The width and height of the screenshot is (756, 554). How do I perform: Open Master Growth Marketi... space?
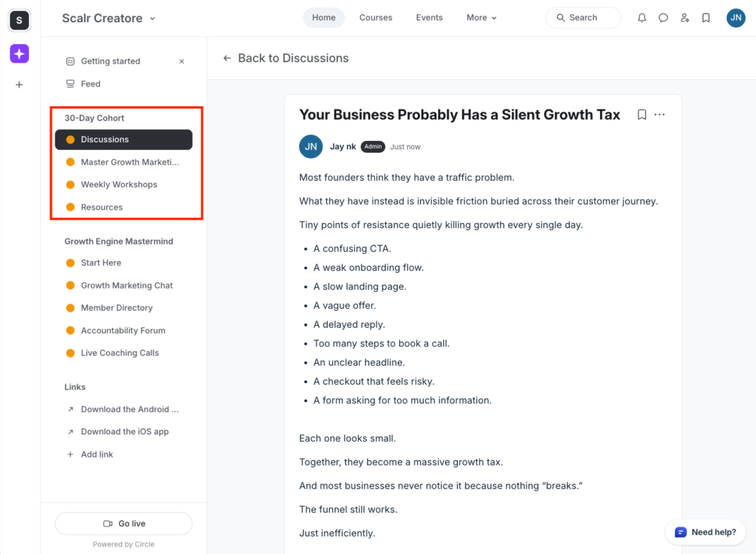pos(123,163)
